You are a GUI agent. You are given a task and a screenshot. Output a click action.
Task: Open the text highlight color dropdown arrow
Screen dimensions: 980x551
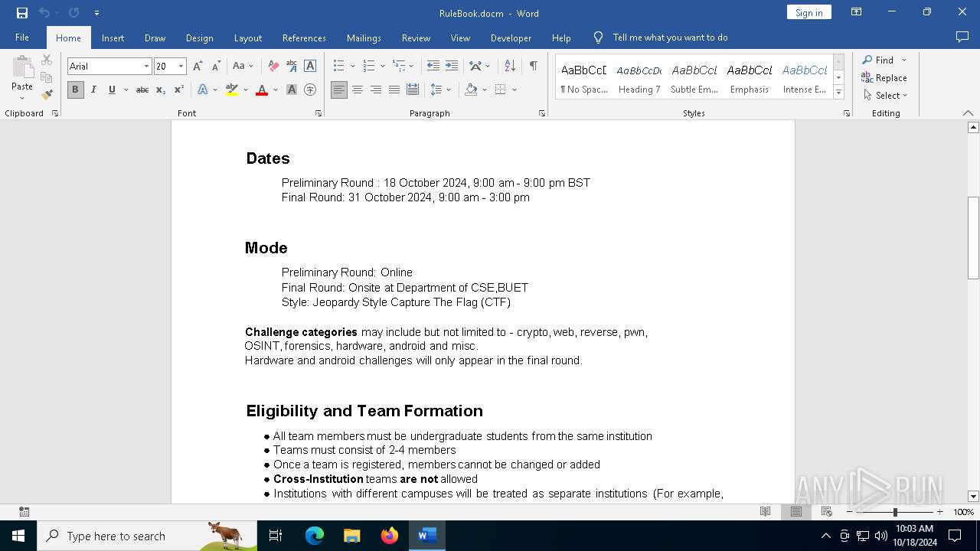245,90
